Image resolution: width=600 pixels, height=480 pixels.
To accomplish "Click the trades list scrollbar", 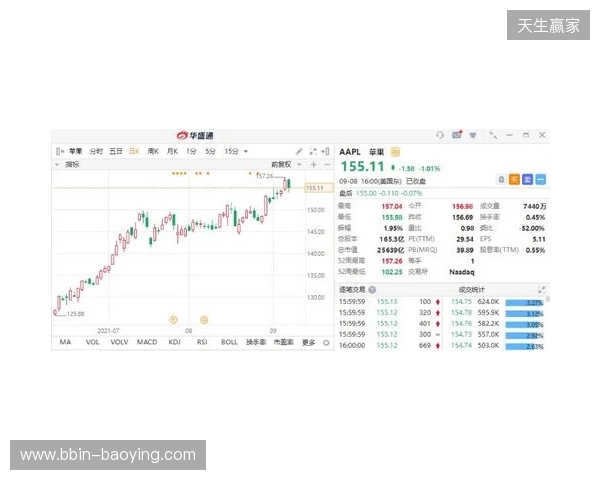I will coord(548,299).
